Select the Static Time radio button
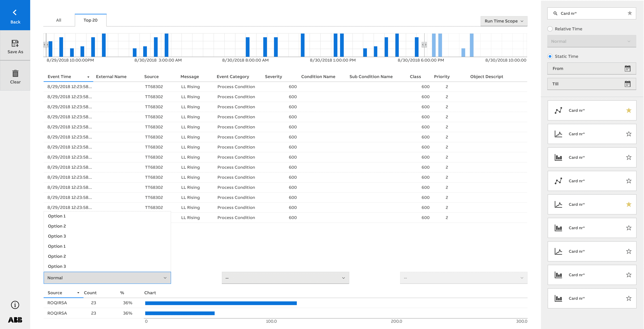 tap(550, 56)
